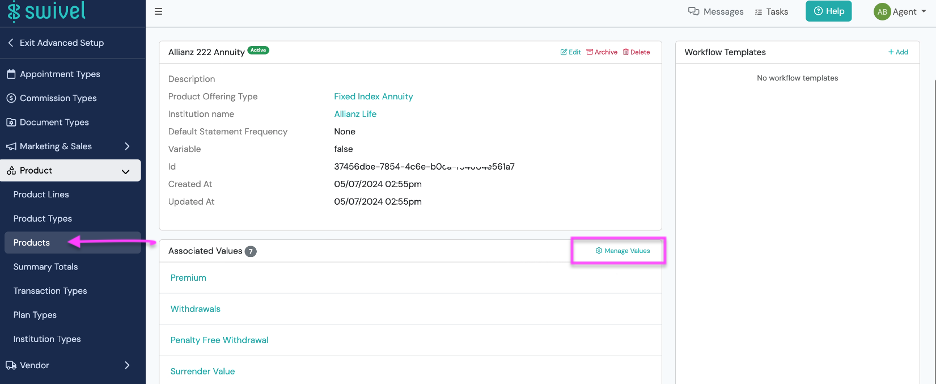936x384 pixels.
Task: Click the Updated At date value
Action: tap(378, 202)
